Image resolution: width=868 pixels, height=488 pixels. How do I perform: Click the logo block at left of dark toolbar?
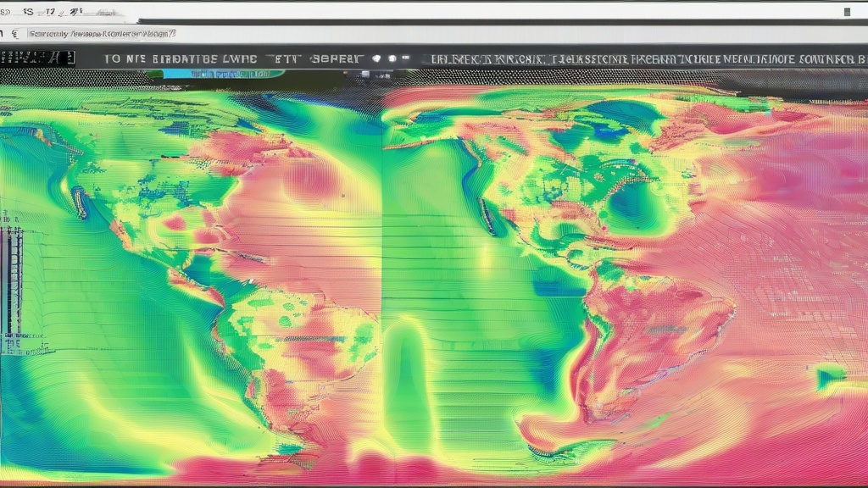click(x=36, y=58)
